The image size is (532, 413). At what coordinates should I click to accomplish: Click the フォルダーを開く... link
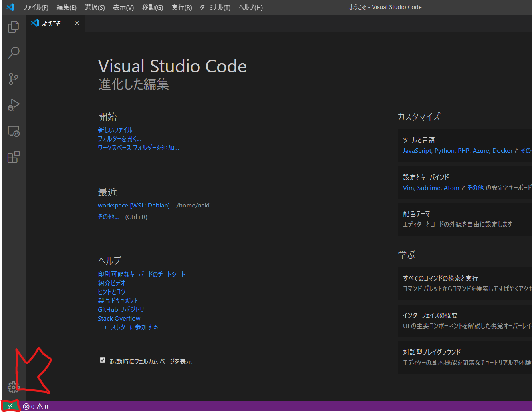pos(119,139)
